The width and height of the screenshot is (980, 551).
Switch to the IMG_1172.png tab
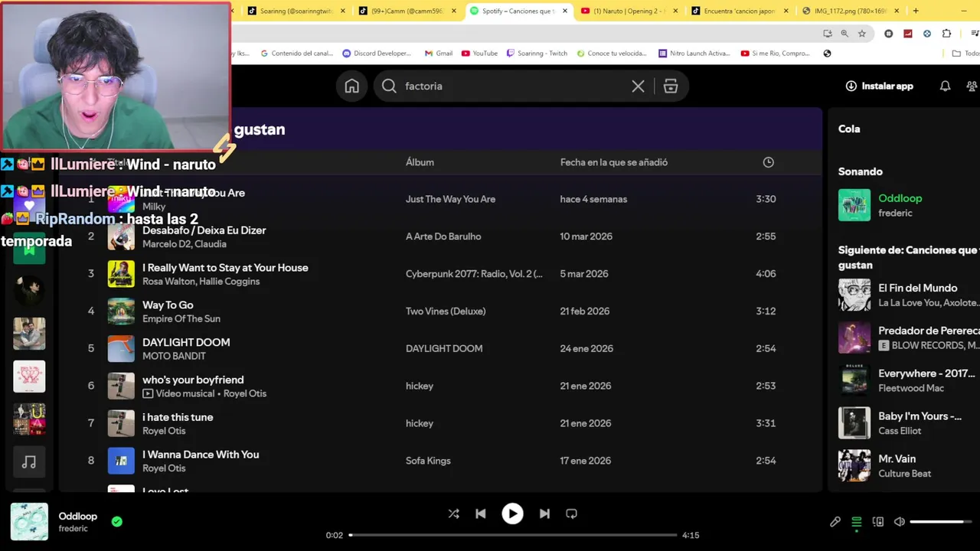click(851, 11)
